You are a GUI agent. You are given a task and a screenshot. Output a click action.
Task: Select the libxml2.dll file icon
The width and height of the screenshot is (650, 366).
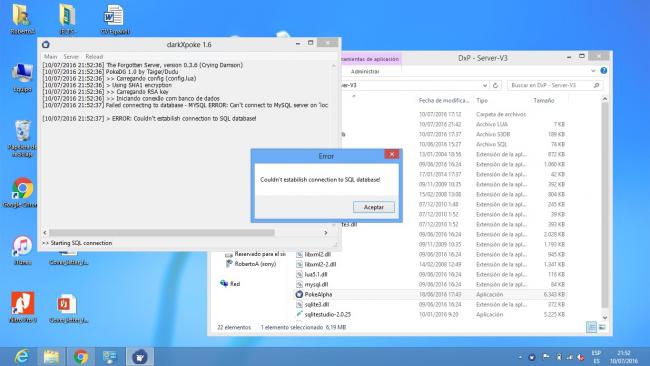click(299, 255)
